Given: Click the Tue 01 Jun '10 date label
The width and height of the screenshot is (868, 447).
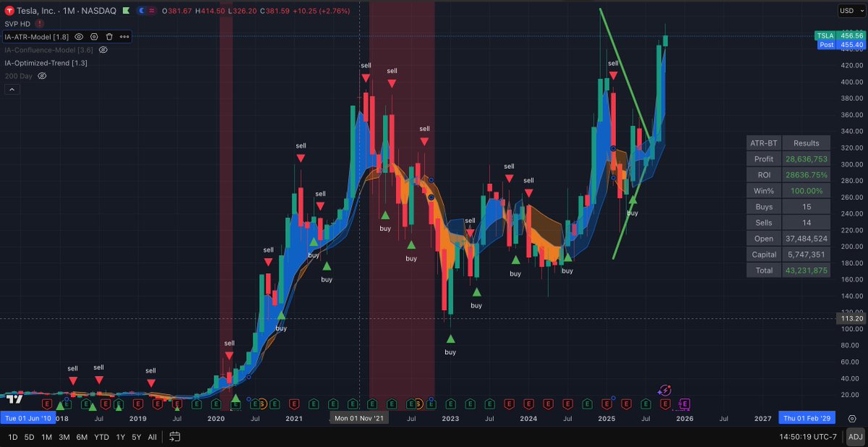Looking at the screenshot, I should tap(28, 418).
